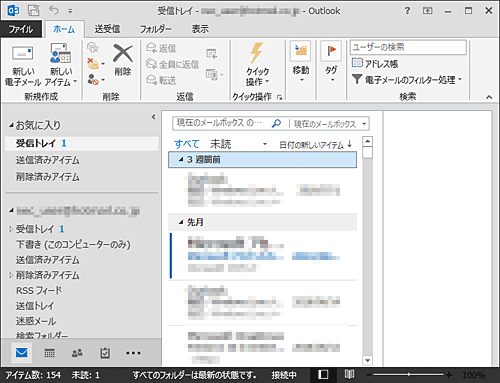Collapse the account mailbox tree

click(11, 210)
